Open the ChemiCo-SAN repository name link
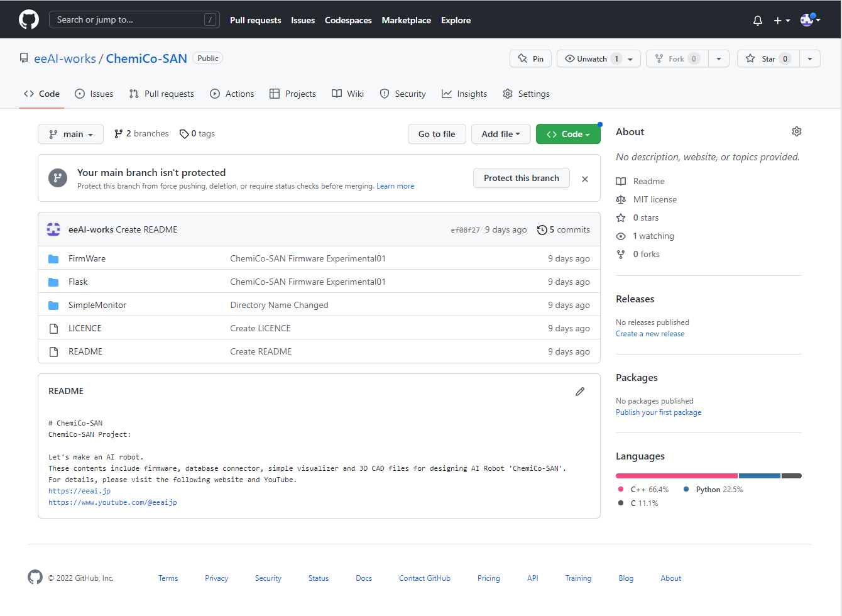 pos(146,58)
